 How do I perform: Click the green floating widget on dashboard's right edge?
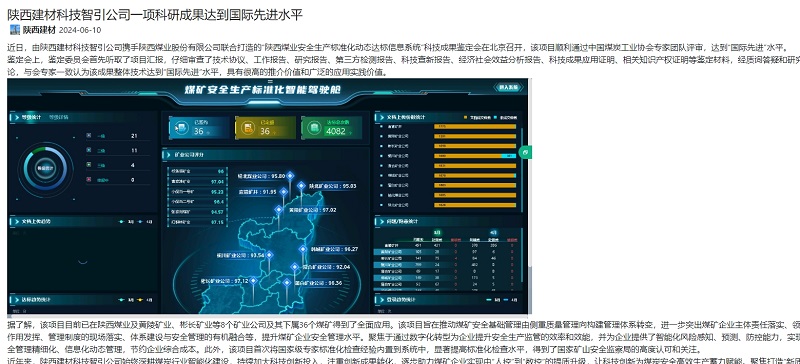tap(525, 152)
